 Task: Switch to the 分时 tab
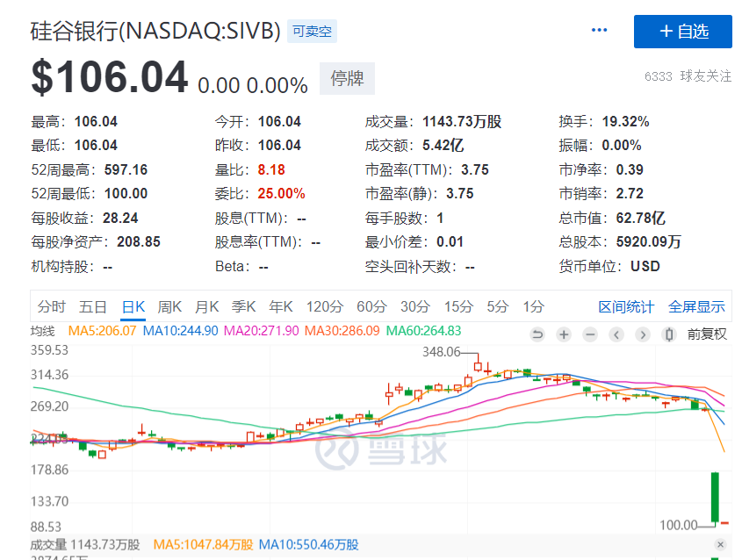click(52, 307)
